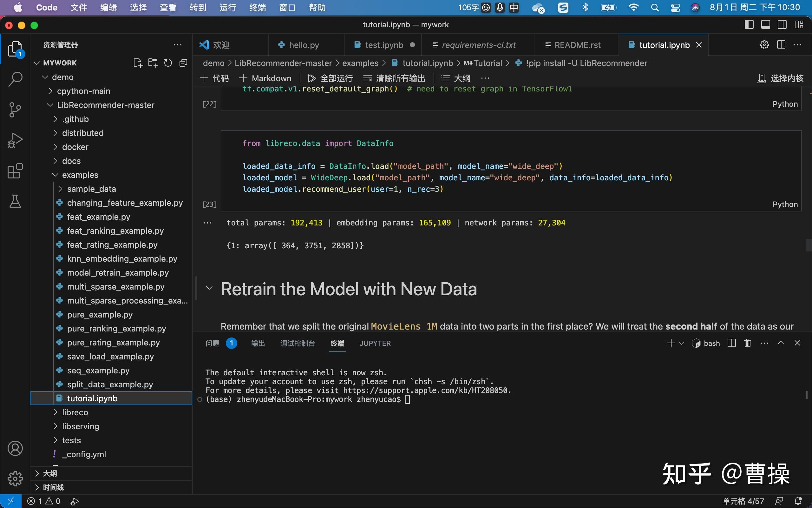The width and height of the screenshot is (812, 508).
Task: Open the 终端 menu in menu bar
Action: coord(257,7)
